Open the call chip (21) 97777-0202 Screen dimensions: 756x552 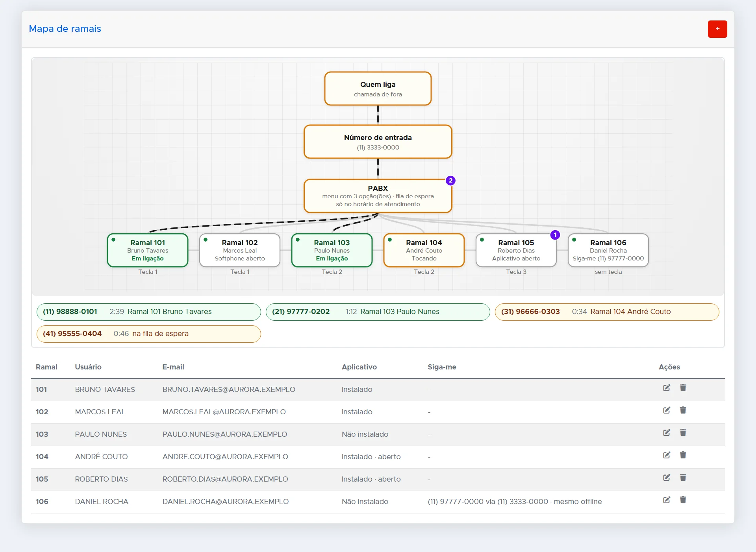click(378, 312)
